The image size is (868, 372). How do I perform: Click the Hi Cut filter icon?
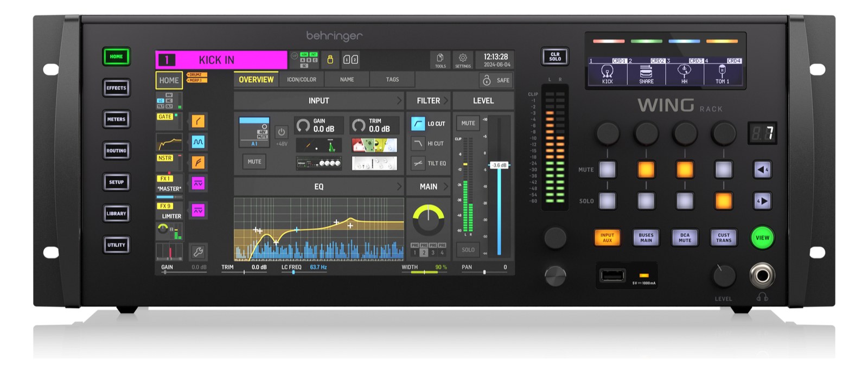click(418, 144)
